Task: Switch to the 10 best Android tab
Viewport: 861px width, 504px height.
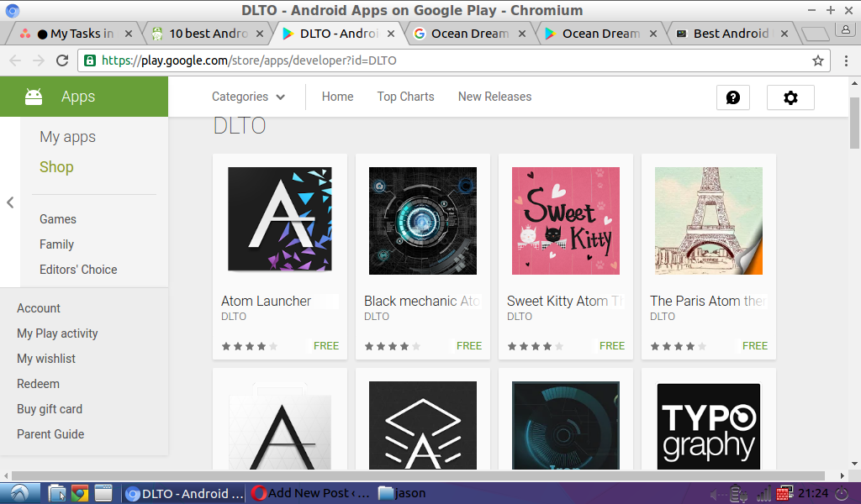Action: (x=208, y=34)
